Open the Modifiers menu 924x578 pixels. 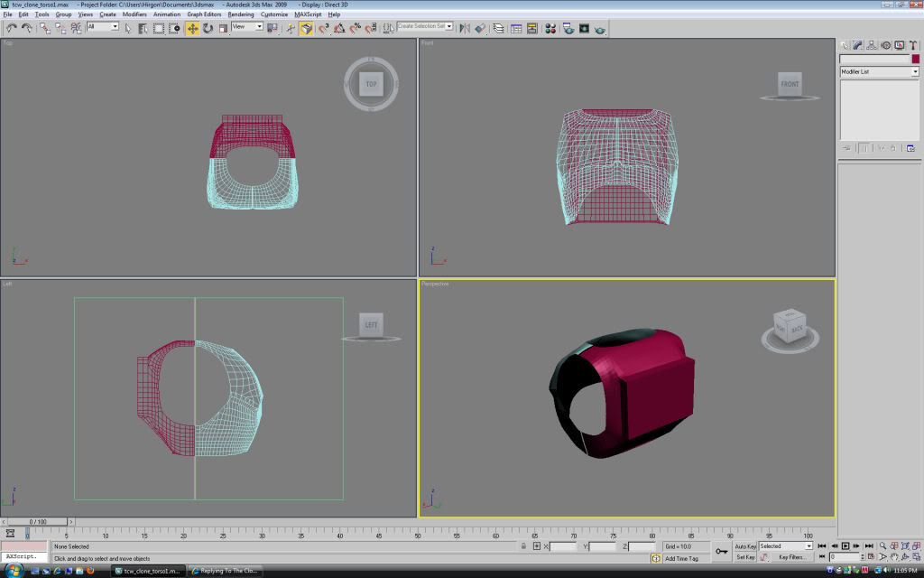[x=134, y=14]
